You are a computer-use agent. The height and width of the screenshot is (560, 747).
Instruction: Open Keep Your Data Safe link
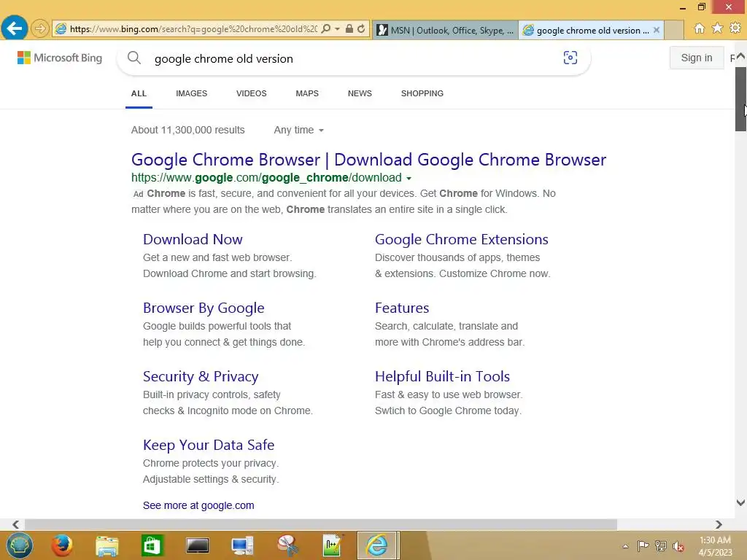point(209,446)
